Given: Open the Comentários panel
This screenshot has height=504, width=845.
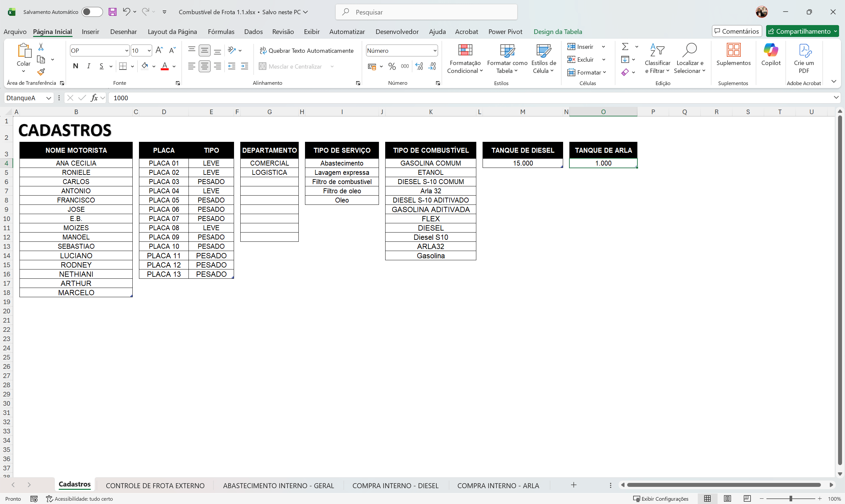Looking at the screenshot, I should 736,31.
